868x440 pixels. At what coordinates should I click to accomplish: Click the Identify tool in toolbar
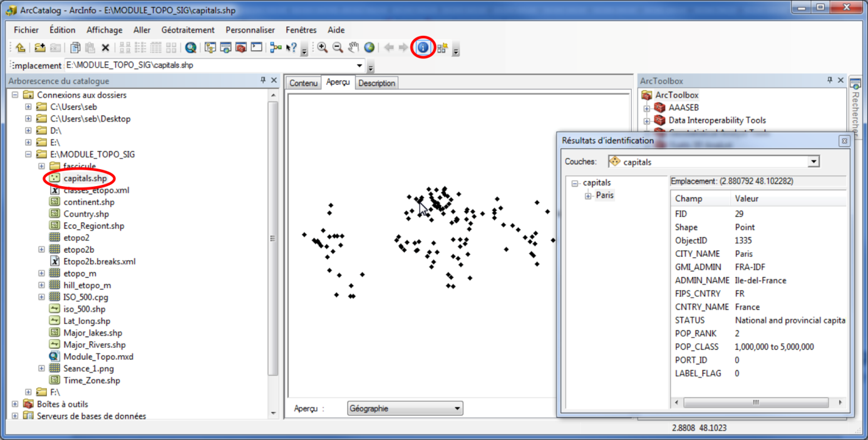tap(423, 48)
